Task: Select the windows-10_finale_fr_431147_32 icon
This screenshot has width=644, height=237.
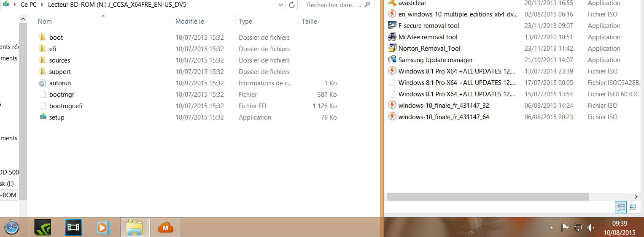Action: coord(392,105)
